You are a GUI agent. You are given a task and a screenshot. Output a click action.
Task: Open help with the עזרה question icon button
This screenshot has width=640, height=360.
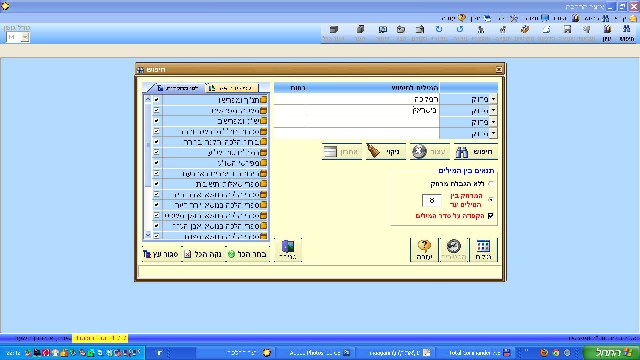click(424, 250)
